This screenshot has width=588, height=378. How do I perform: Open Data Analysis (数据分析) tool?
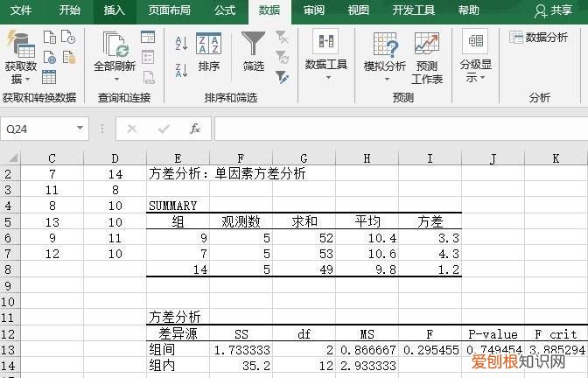tap(538, 37)
